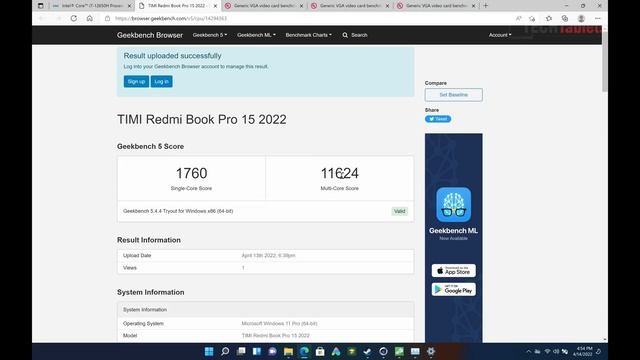Viewport: 640px width, 360px height.
Task: Open Microsoft Edge from the taskbar
Action: [304, 351]
